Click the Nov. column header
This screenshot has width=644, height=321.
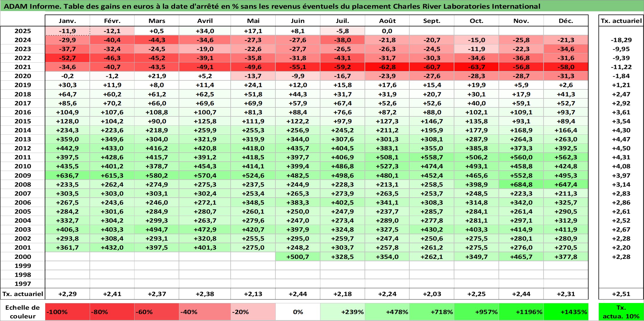coord(521,21)
